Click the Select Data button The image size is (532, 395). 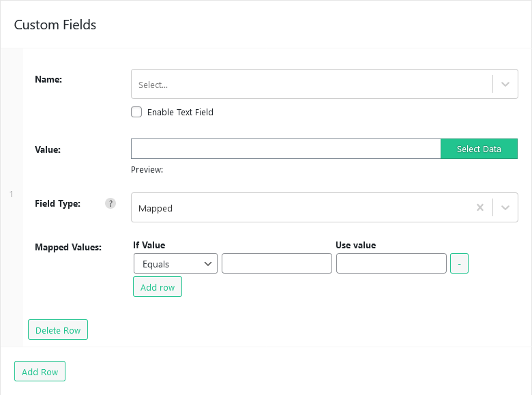point(479,149)
